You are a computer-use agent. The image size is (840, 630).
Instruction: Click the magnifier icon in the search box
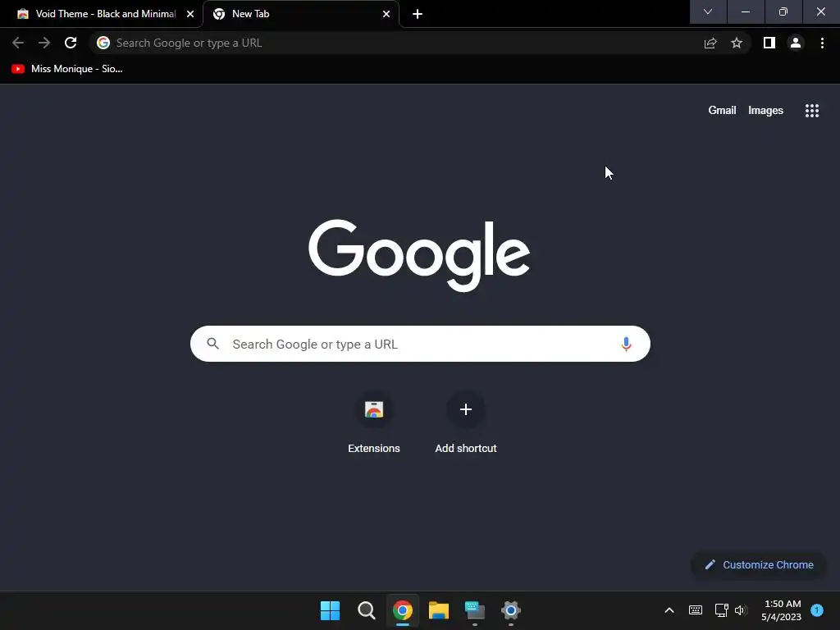pos(212,344)
